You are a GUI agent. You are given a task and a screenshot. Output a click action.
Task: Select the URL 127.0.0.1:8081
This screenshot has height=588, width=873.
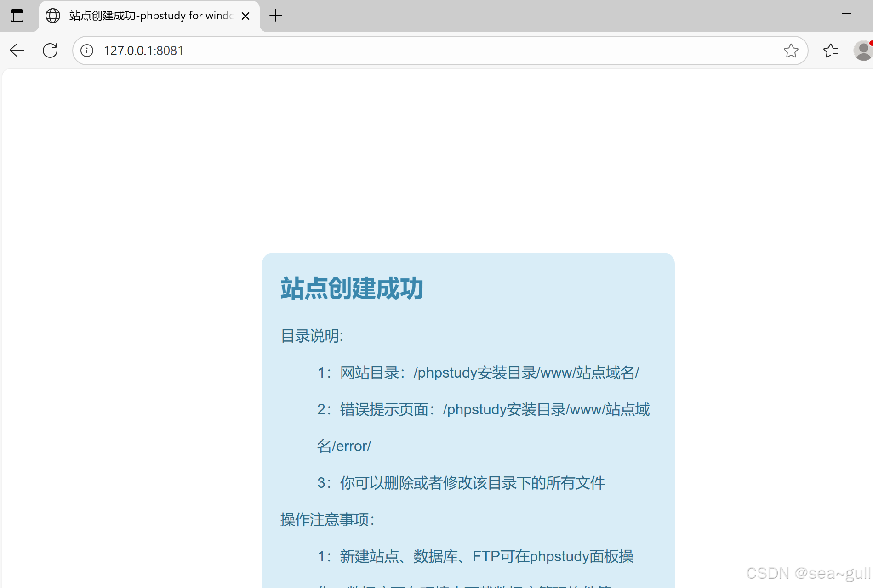point(143,51)
